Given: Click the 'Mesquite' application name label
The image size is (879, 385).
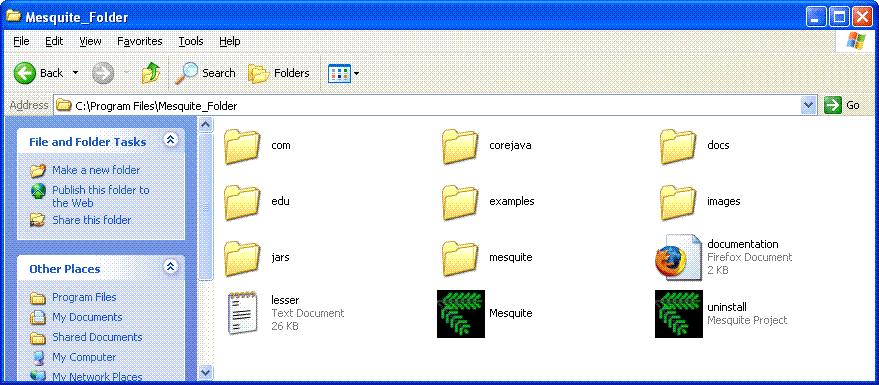Looking at the screenshot, I should (511, 313).
